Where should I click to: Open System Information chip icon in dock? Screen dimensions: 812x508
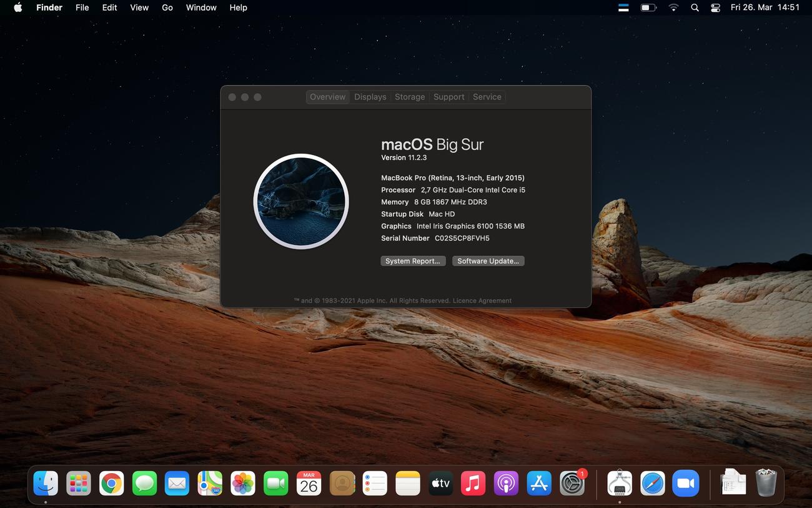point(620,483)
